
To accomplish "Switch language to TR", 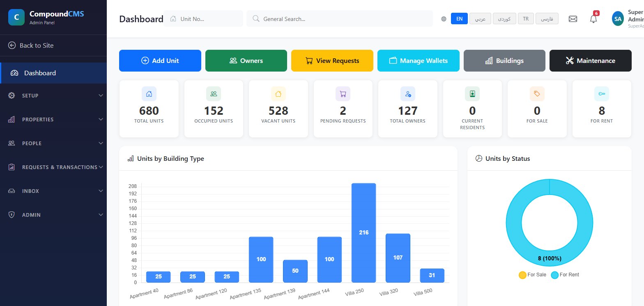I will point(526,19).
